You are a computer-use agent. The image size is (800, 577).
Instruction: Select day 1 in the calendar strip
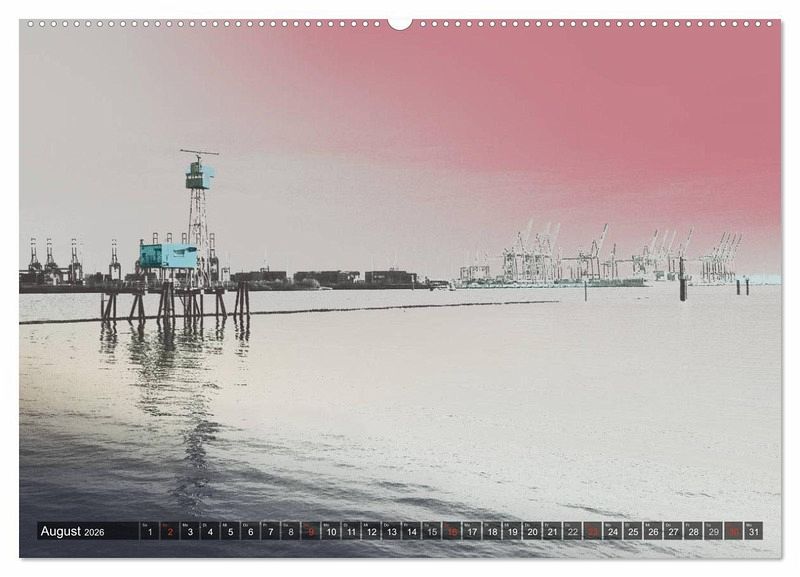(x=149, y=531)
